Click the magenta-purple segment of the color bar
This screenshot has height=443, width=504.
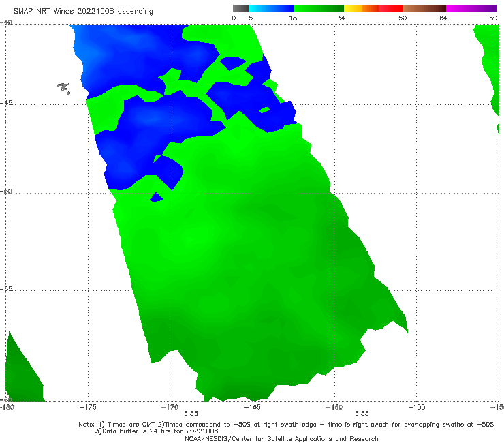pyautogui.click(x=471, y=8)
